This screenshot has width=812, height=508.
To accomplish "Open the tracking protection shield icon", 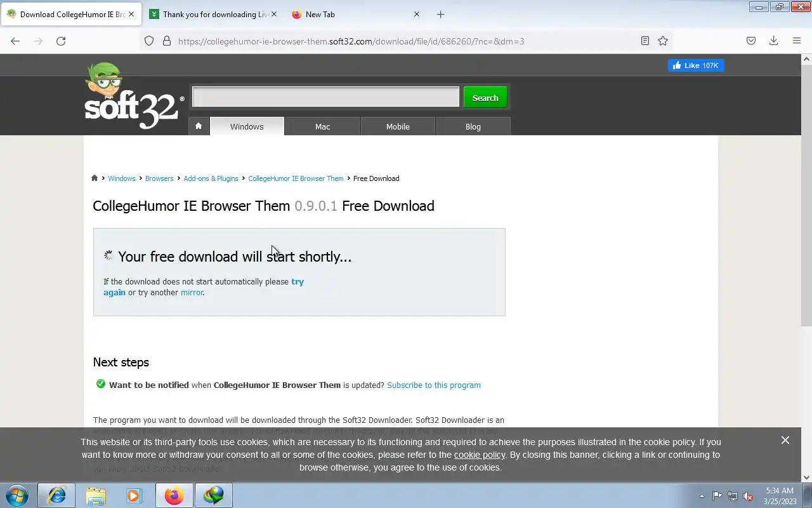I will click(149, 41).
